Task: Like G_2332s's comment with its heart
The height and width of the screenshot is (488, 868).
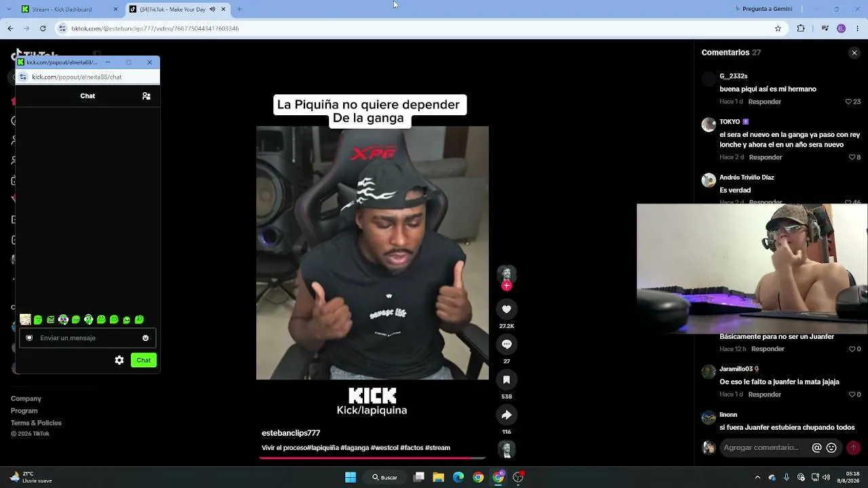Action: click(848, 102)
